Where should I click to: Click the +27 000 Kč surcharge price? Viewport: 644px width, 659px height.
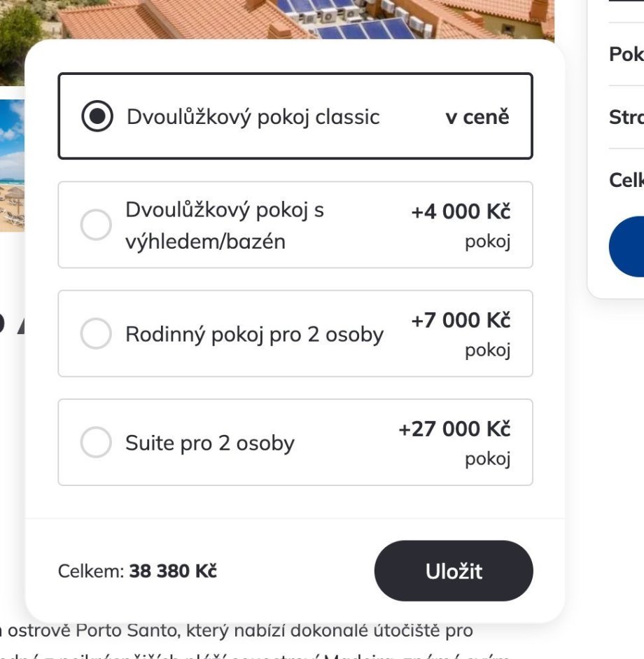[x=454, y=429]
